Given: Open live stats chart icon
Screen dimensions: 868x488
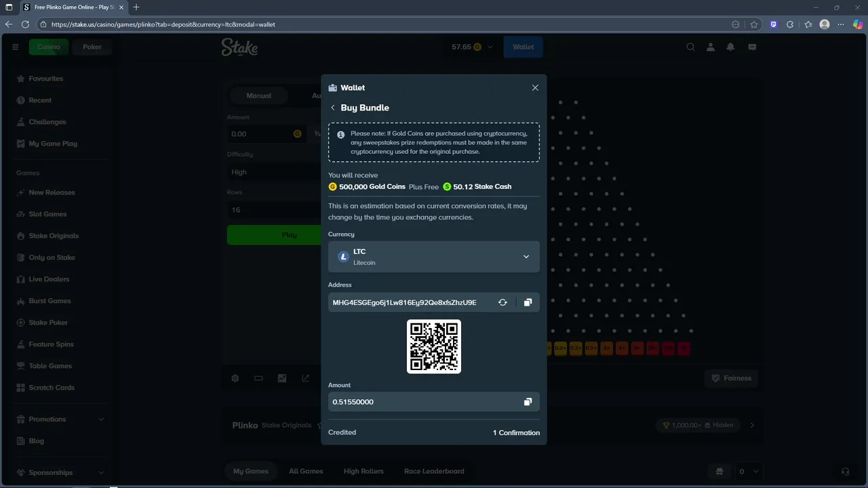Looking at the screenshot, I should click(x=282, y=378).
